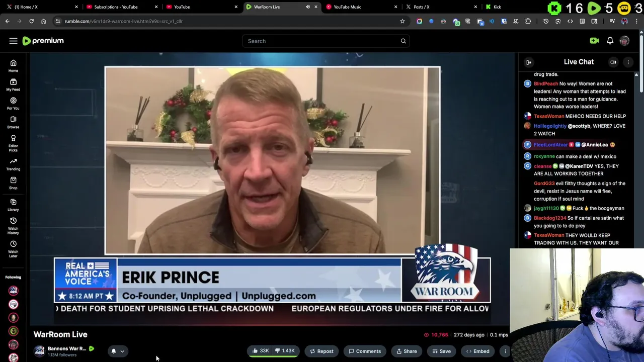This screenshot has height=362, width=644.
Task: Click GordG33 username in chat
Action: [544, 184]
